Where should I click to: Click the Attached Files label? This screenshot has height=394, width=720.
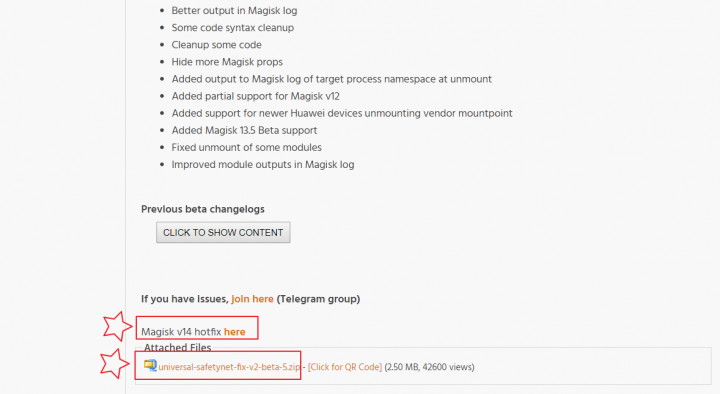[x=178, y=348]
